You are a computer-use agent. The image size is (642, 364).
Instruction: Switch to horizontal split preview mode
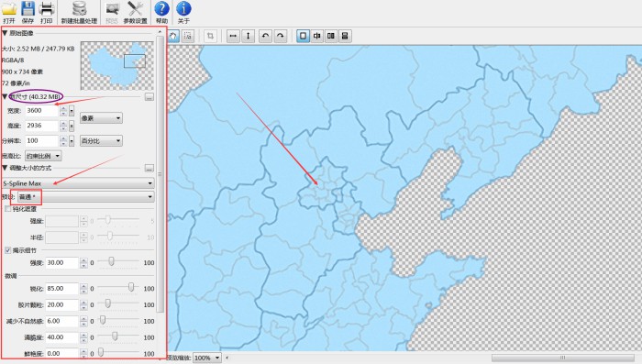click(x=345, y=36)
